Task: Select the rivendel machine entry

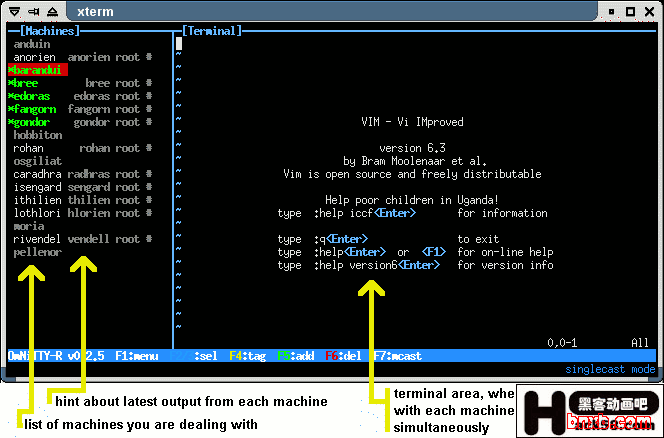Action: [37, 239]
